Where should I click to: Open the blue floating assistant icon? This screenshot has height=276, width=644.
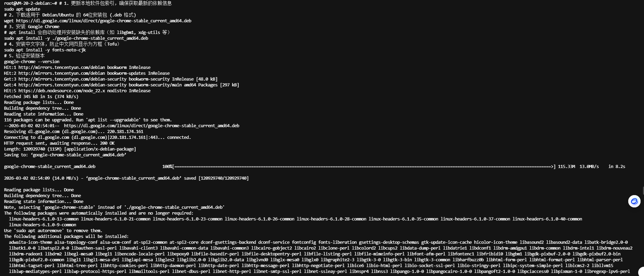point(634,201)
